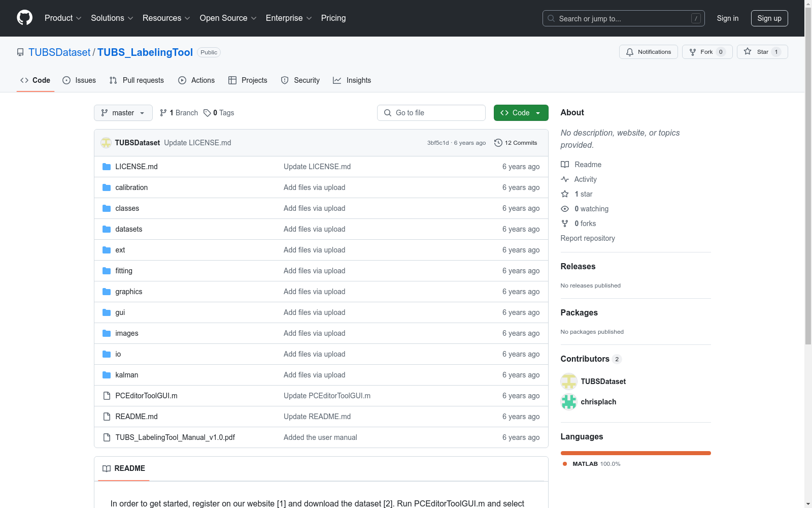View the 0 Tags link
This screenshot has height=508, width=812.
point(219,113)
